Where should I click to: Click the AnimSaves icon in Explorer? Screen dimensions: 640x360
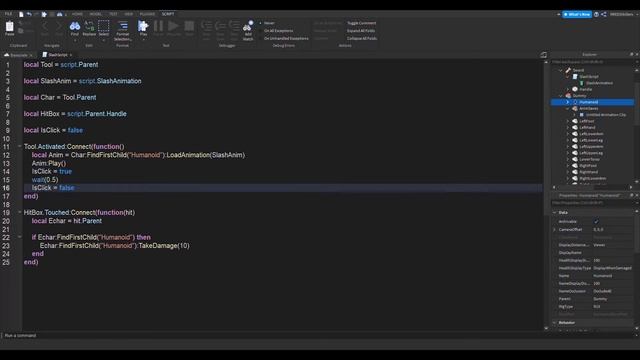click(x=575, y=109)
